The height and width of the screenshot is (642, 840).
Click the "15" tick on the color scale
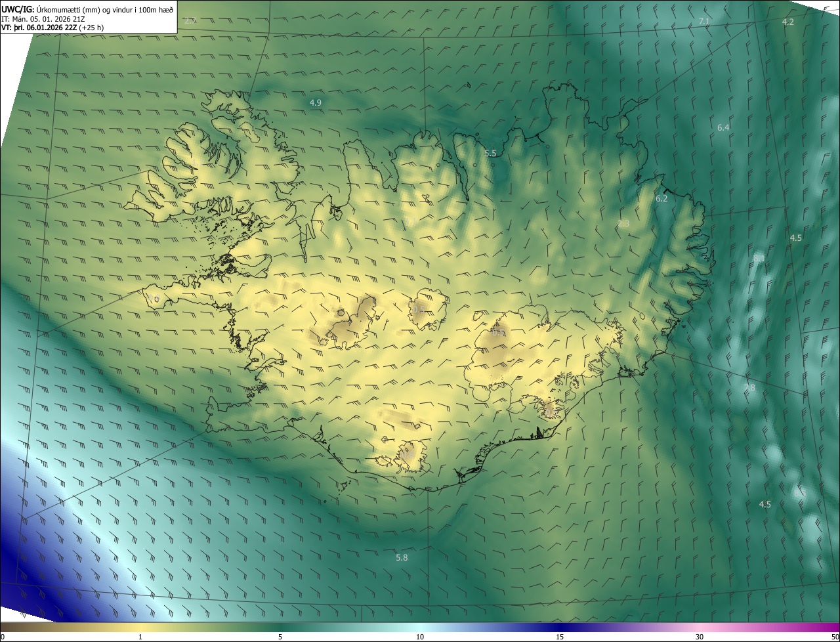pos(560,637)
